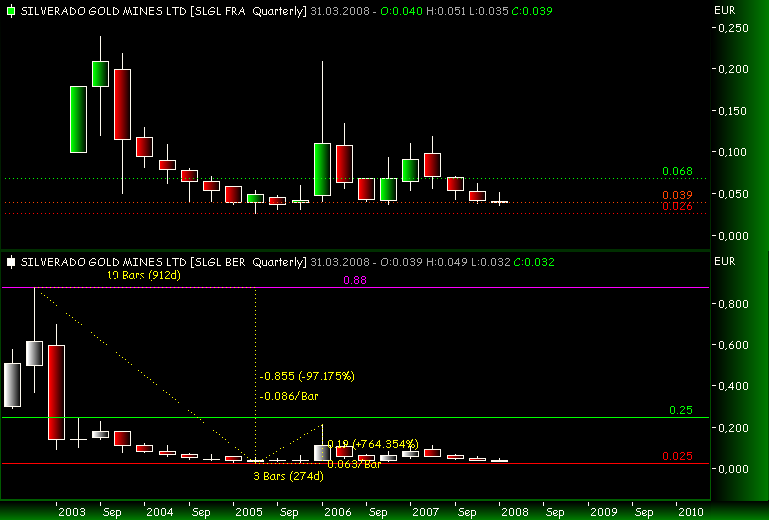Click the red 0.025 support label
This screenshot has height=520, width=769.
(x=677, y=456)
